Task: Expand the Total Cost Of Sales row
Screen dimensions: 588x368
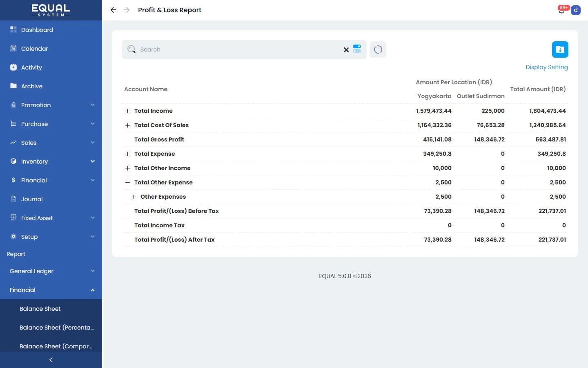Action: point(127,126)
